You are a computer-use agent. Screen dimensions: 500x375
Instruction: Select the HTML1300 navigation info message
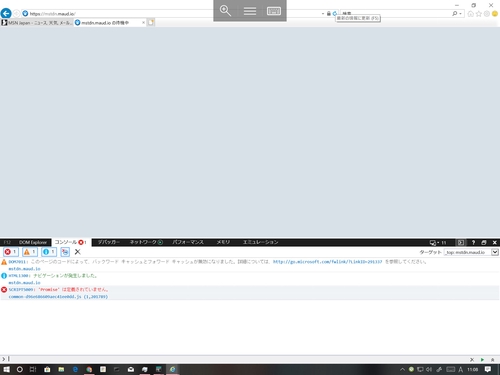pyautogui.click(x=53, y=276)
